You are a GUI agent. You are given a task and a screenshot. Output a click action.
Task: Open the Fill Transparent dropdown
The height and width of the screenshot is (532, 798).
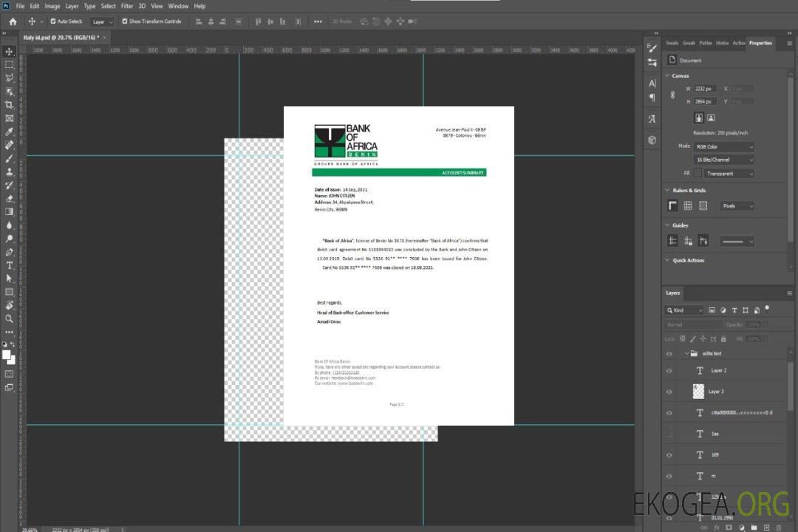click(x=729, y=174)
